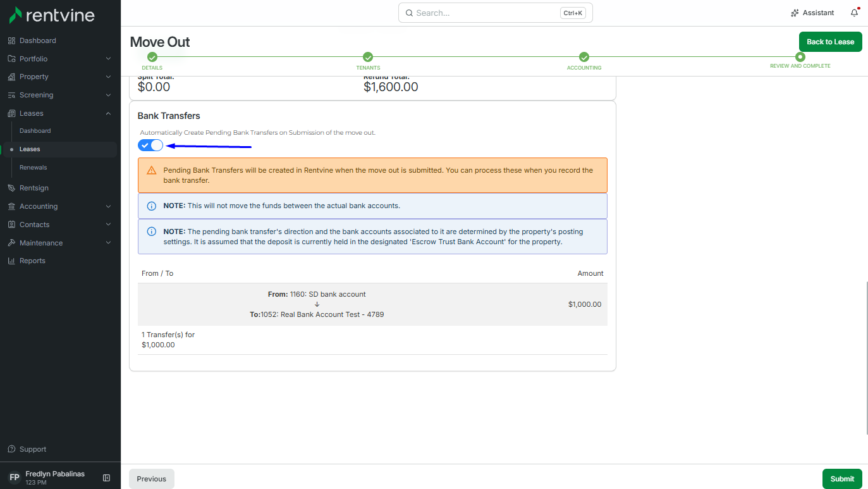Click the Search input field
This screenshot has width=868, height=489.
[x=496, y=13]
